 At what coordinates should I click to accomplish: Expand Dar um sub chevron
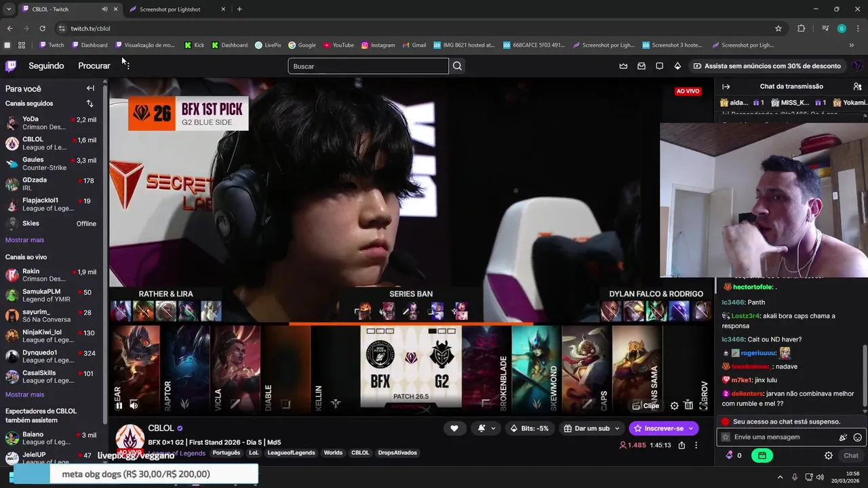[617, 428]
